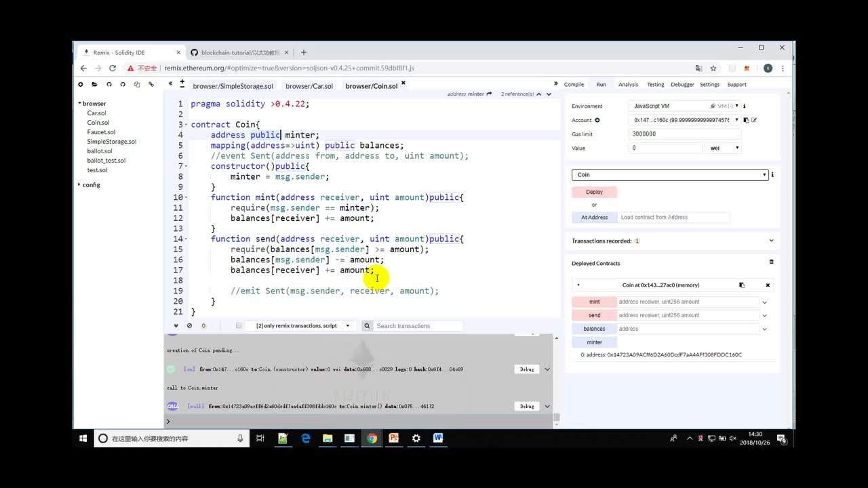This screenshot has height=488, width=868.
Task: Open Faucet.sol in the file explorer
Action: coord(101,132)
